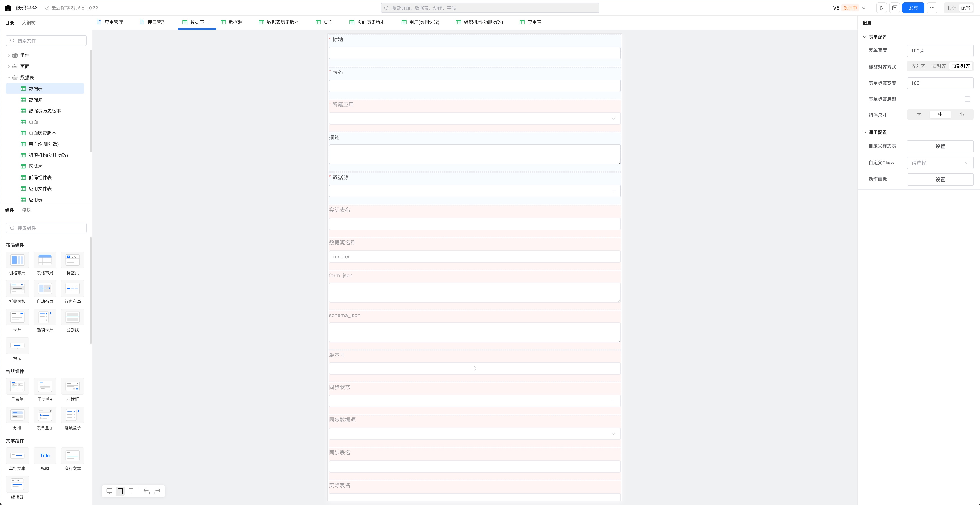The height and width of the screenshot is (505, 980).
Task: Collapse the 表单配置 section
Action: coord(864,37)
